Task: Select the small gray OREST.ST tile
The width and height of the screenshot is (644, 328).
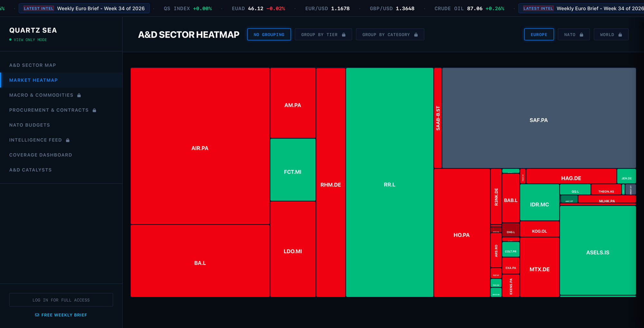Action: tap(631, 189)
